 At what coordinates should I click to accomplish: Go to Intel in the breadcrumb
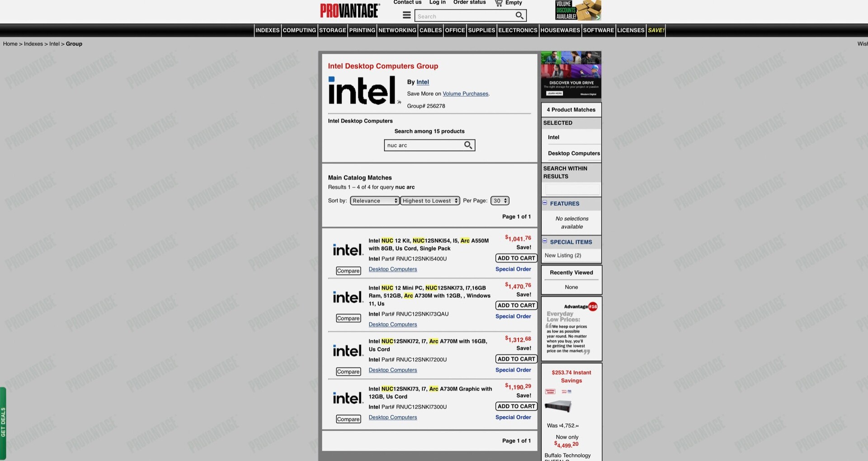pos(54,44)
